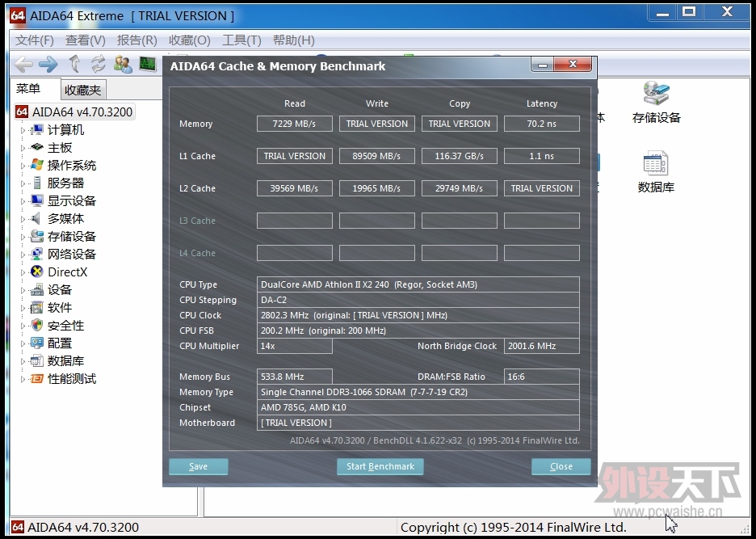Click the Memory Bus 533.8 MHz value
Image resolution: width=756 pixels, height=539 pixels.
[294, 377]
